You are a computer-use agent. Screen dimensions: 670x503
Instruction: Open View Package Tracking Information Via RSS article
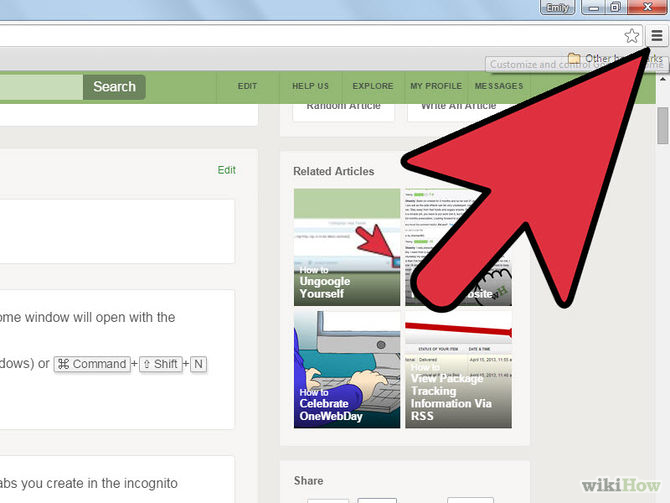pos(458,370)
